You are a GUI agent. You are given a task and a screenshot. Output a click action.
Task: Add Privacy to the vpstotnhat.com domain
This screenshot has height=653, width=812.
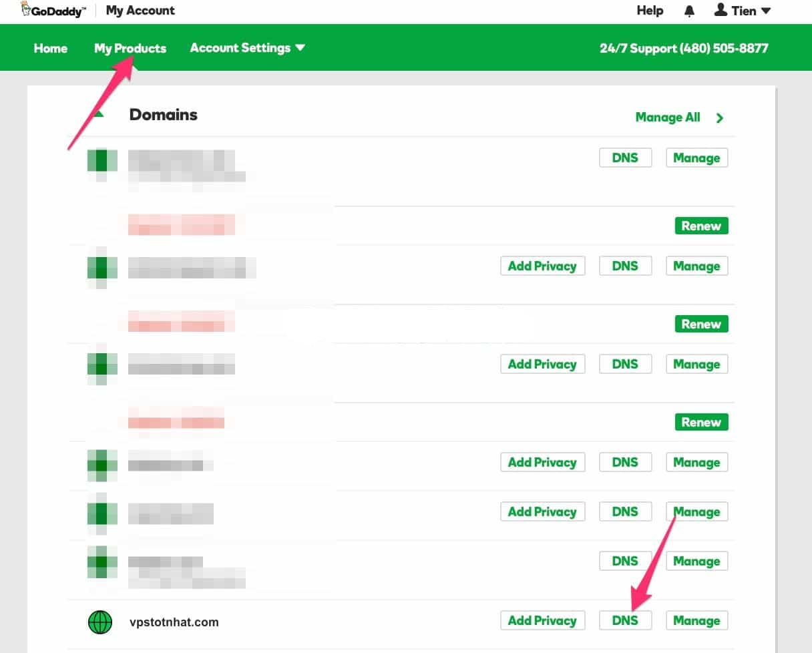click(542, 620)
